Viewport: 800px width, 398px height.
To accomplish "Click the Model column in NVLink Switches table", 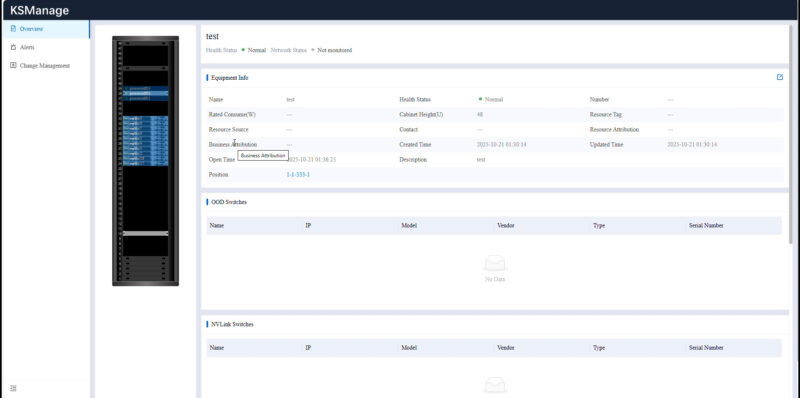I will coord(409,348).
